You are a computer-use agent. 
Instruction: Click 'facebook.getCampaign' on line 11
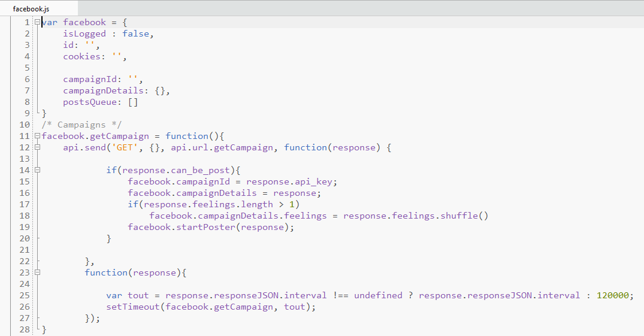pos(95,136)
